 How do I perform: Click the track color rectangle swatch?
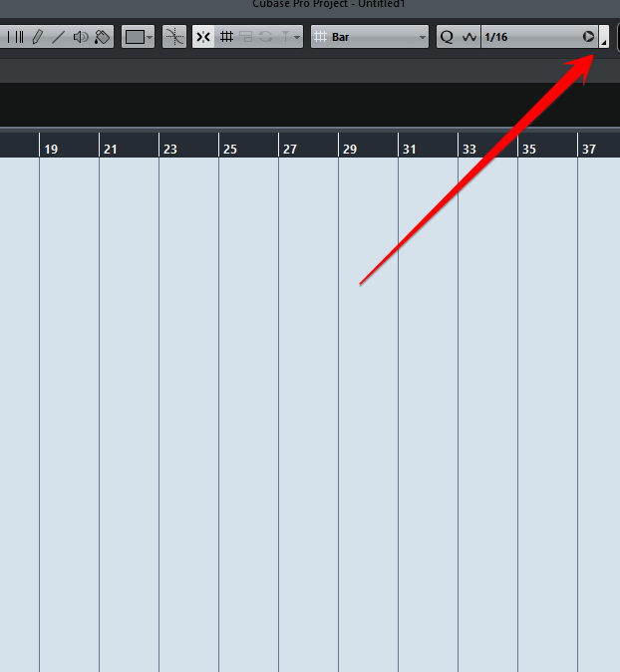tap(135, 37)
